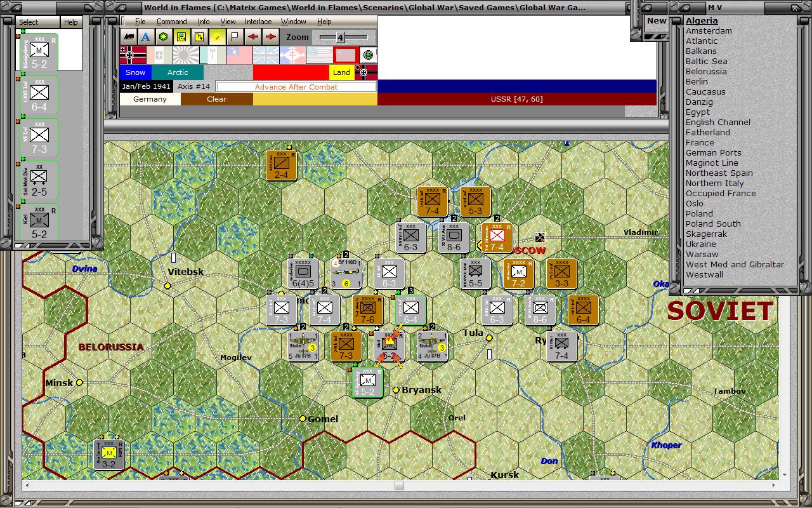Click the yellow Land phase box

341,72
